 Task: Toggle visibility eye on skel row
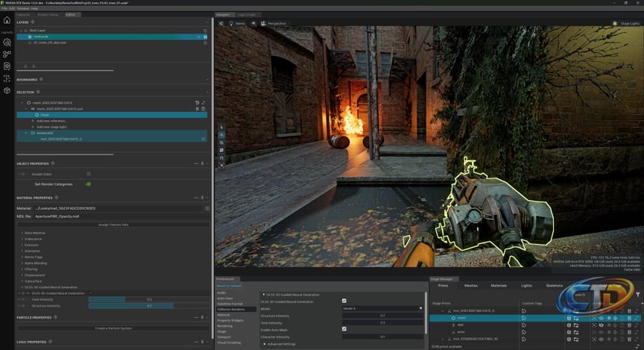pyautogui.click(x=602, y=325)
